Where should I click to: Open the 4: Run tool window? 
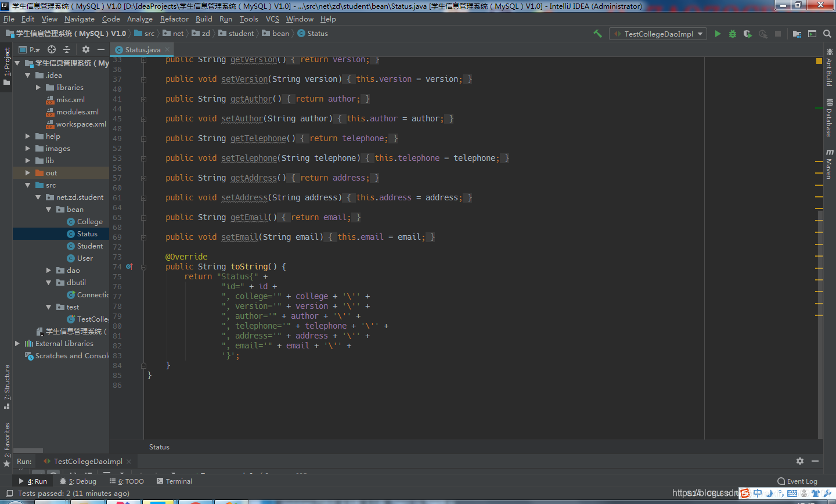33,481
